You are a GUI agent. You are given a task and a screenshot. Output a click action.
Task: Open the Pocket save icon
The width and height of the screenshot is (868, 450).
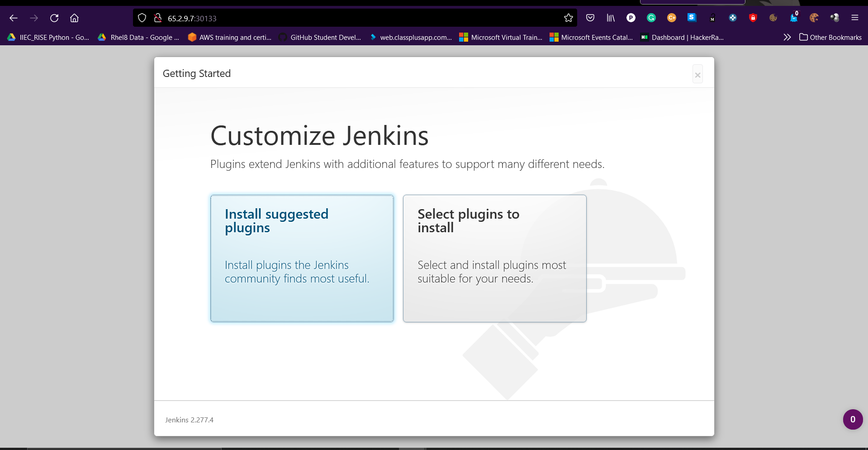click(x=590, y=18)
